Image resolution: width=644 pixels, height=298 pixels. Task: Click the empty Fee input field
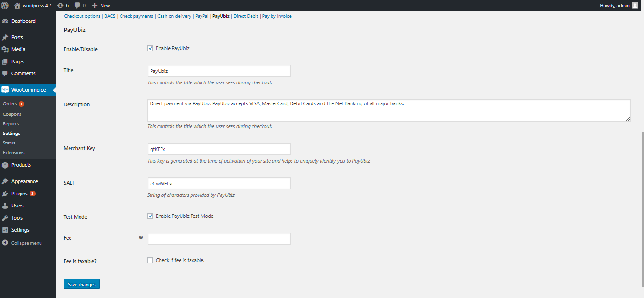point(219,238)
